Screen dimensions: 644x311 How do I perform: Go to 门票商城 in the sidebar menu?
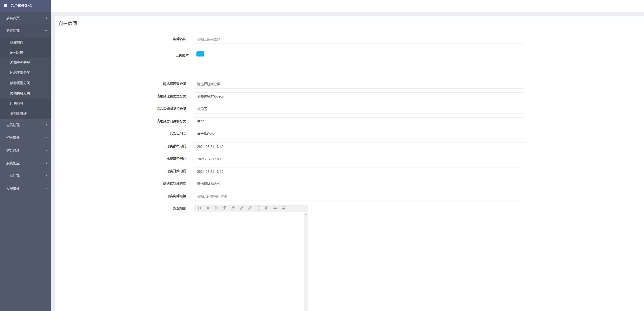pos(17,103)
